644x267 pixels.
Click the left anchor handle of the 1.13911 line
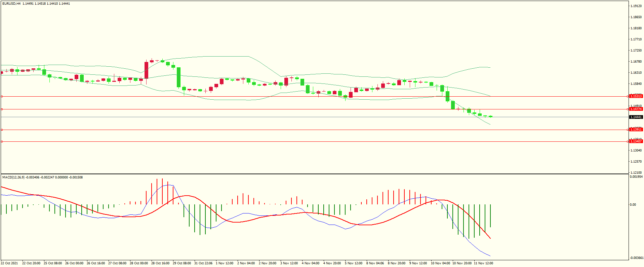[2, 130]
